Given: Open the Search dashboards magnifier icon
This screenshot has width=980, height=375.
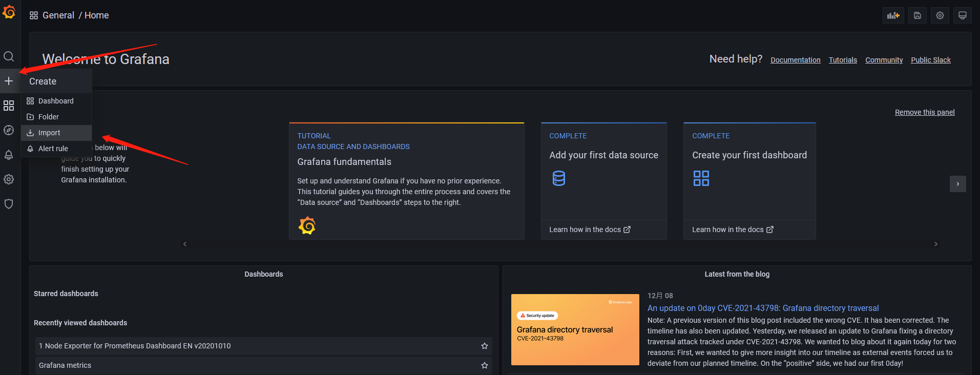Looking at the screenshot, I should [9, 56].
